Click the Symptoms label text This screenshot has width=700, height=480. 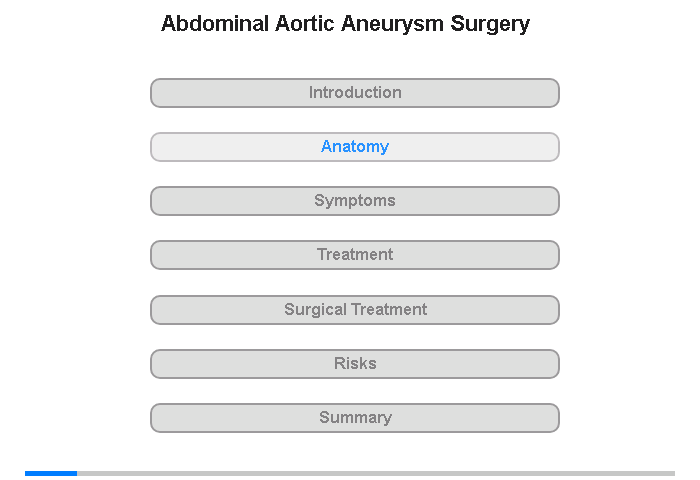click(355, 201)
